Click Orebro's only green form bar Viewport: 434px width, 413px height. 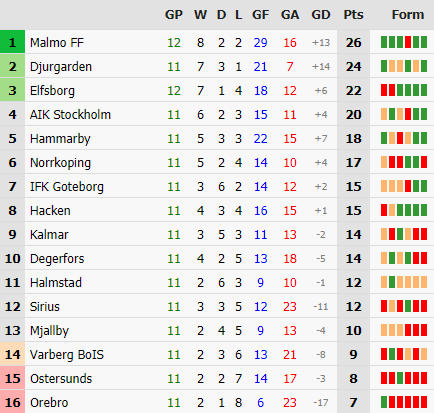click(384, 402)
